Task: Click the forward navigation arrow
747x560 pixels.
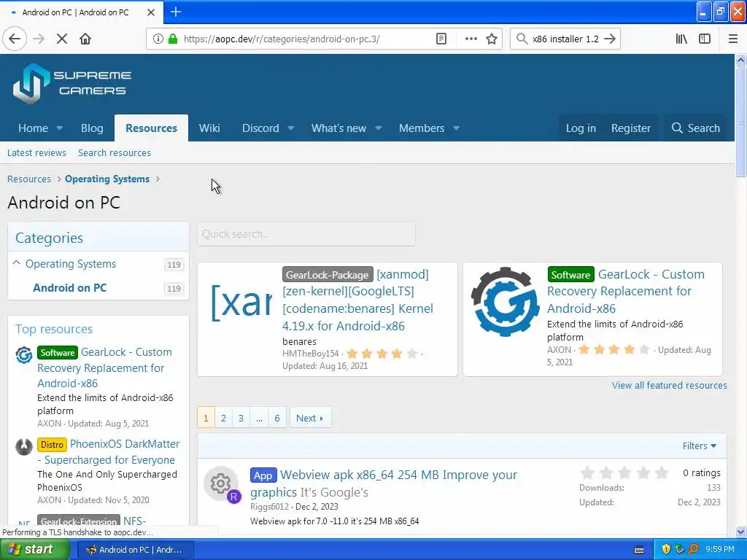Action: tap(39, 39)
